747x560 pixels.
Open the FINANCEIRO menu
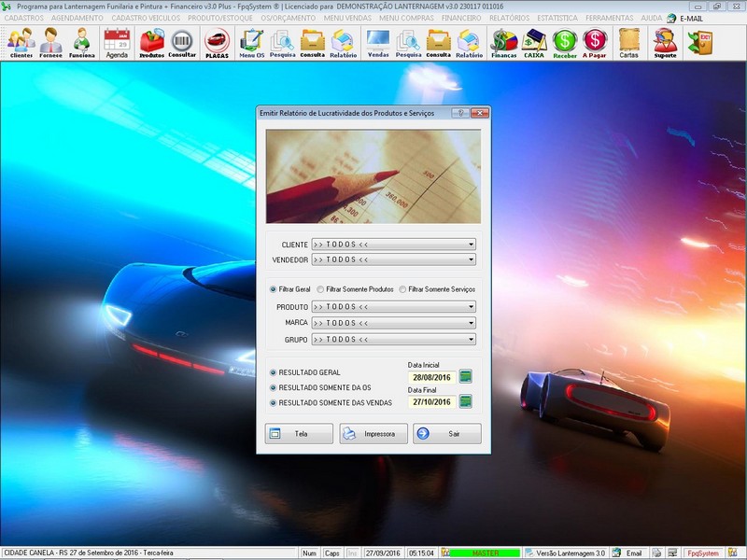pos(461,18)
